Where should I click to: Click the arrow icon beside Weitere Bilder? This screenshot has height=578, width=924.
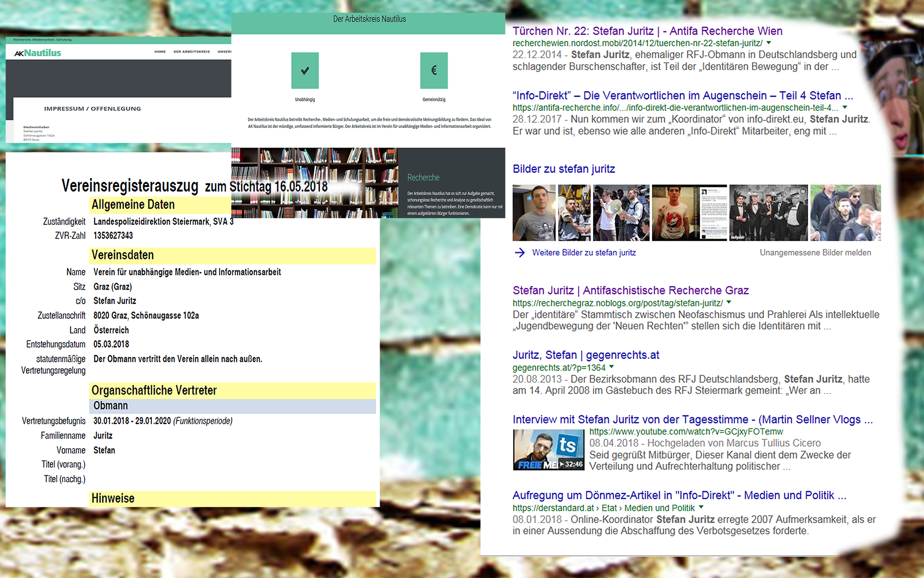[x=520, y=252]
